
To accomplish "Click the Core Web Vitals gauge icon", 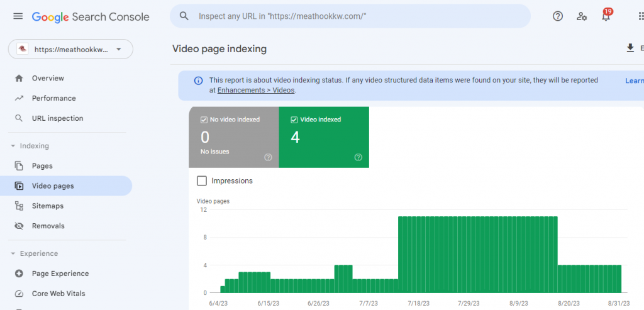I will [19, 294].
